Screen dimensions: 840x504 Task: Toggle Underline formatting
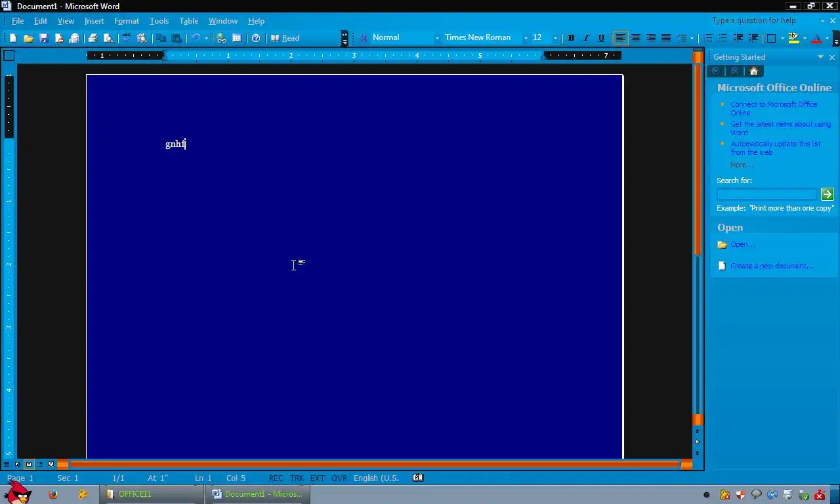pyautogui.click(x=601, y=38)
